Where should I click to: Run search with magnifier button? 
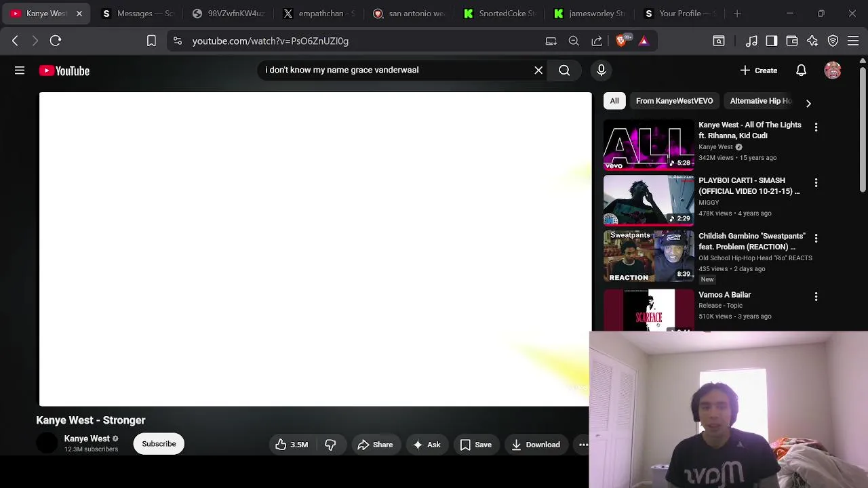click(564, 70)
